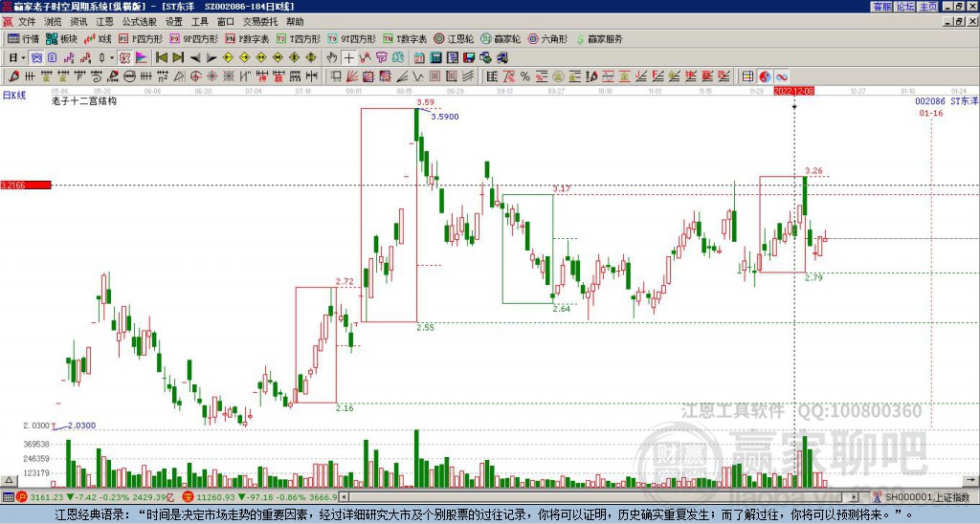This screenshot has height=524, width=980.
Task: Click the 002086 ST东洋 stock label
Action: click(947, 101)
